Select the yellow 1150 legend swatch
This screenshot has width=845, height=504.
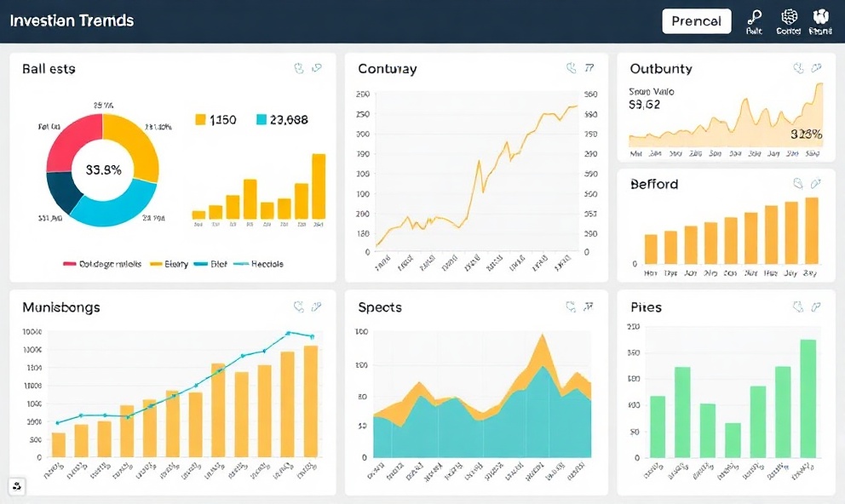200,119
